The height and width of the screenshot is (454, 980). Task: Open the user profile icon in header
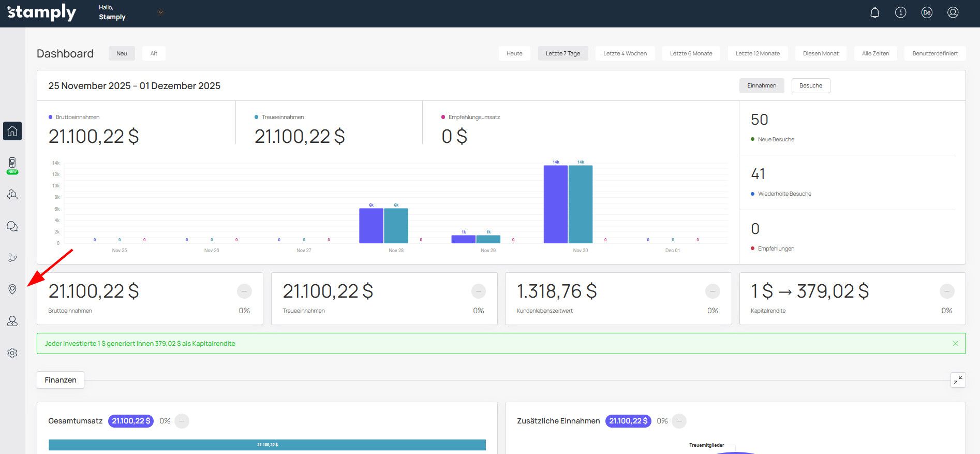pos(953,12)
